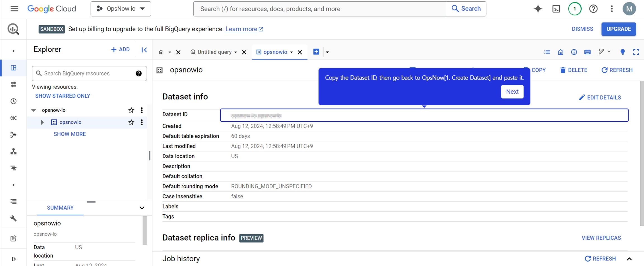
Task: Open the Help question mark icon
Action: [x=593, y=9]
